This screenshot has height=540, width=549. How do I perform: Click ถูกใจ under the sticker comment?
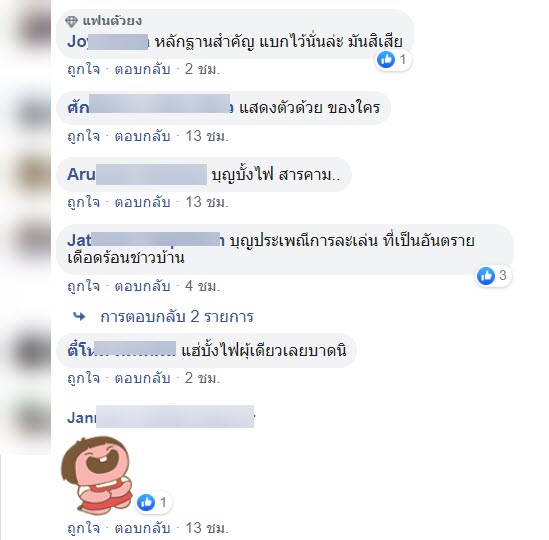point(83,528)
